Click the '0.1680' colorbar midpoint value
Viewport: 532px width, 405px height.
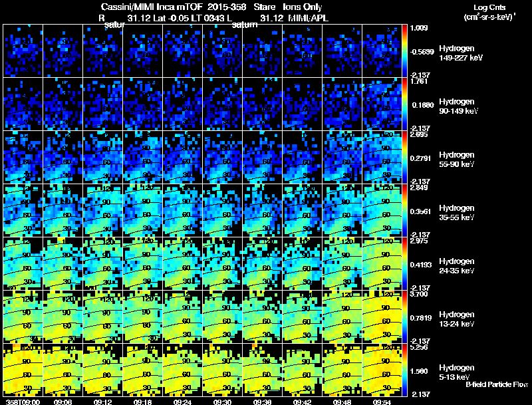[423, 105]
